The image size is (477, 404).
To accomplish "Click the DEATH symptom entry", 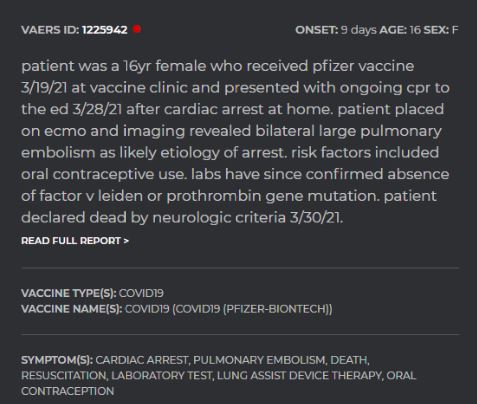I will 349,360.
